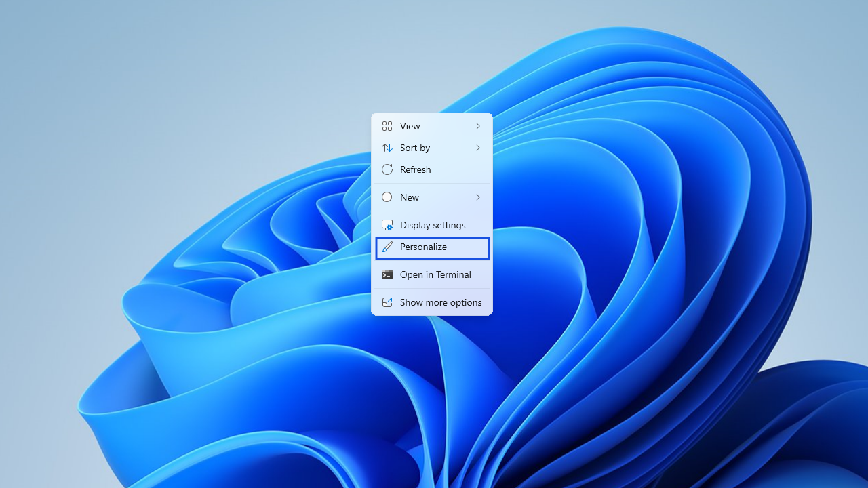The height and width of the screenshot is (488, 868).
Task: Select Open in Terminal
Action: coord(432,274)
